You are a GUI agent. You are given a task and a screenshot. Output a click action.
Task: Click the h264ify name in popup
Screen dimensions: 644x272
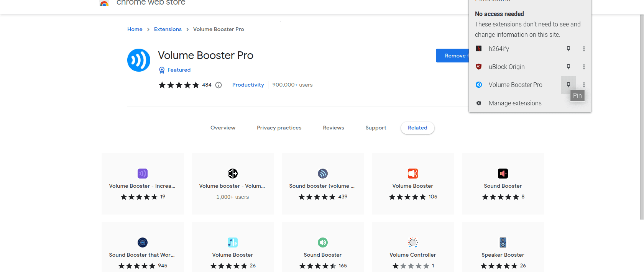tap(499, 49)
